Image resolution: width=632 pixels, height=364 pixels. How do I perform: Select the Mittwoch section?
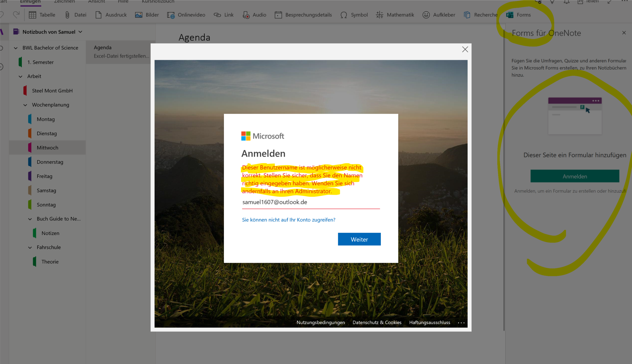click(x=48, y=148)
